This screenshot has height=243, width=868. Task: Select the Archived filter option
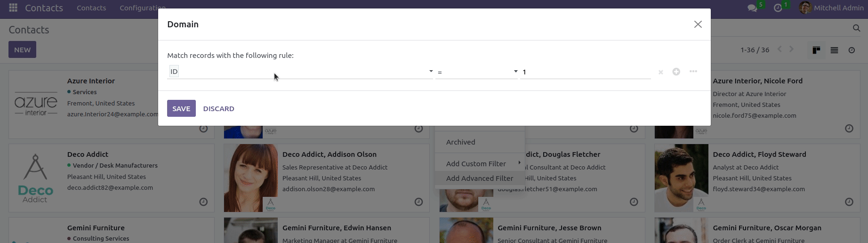click(460, 142)
